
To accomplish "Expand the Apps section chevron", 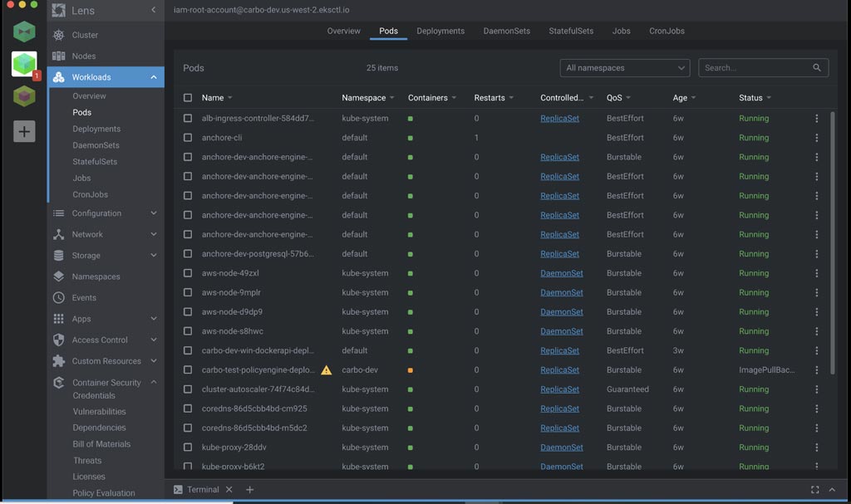I will (x=154, y=319).
